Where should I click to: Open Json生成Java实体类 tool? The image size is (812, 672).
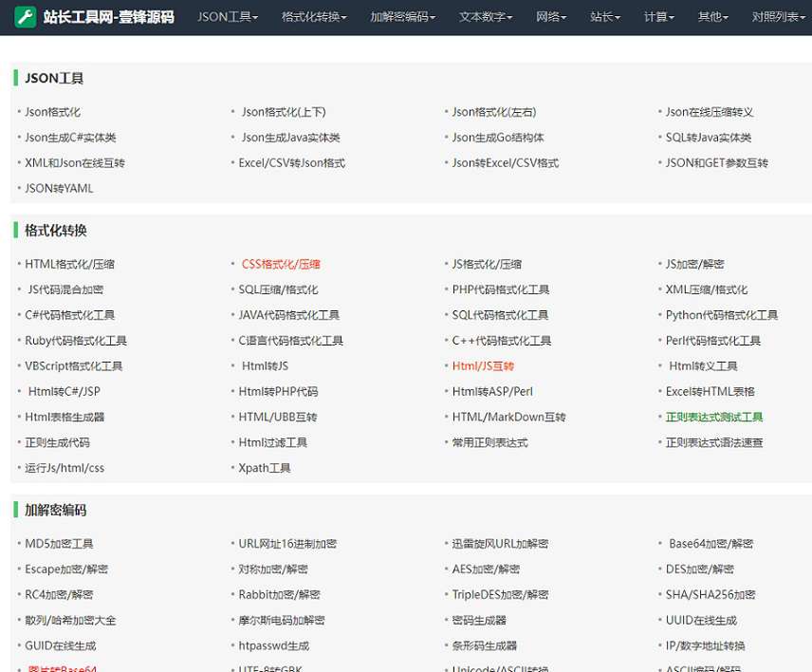(291, 138)
